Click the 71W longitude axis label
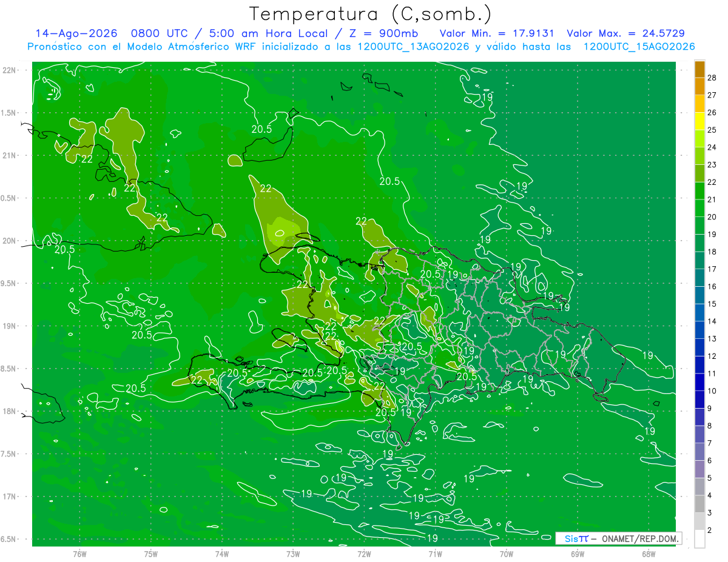 pyautogui.click(x=435, y=554)
